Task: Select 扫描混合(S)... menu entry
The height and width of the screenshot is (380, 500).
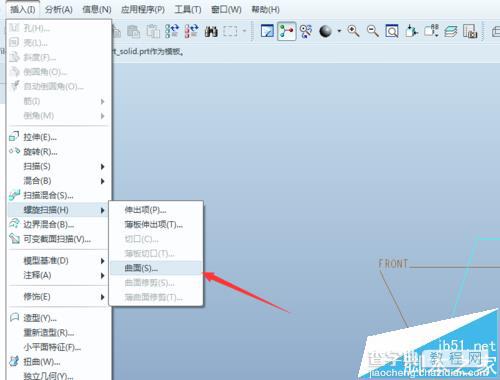Action: 58,195
